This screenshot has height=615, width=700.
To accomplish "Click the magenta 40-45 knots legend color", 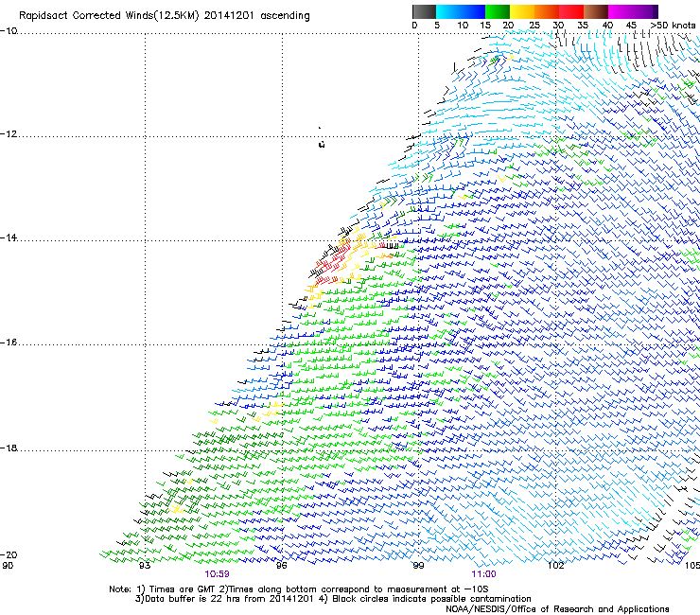I will (621, 11).
